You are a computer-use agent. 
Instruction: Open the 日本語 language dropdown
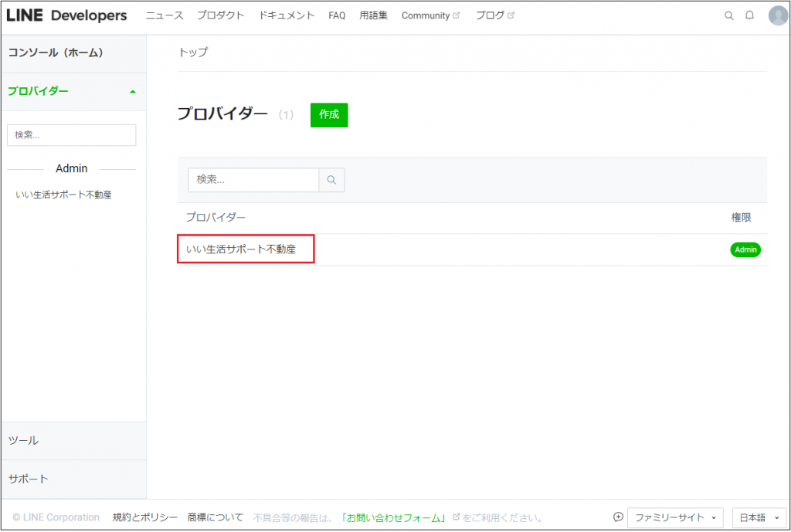759,517
